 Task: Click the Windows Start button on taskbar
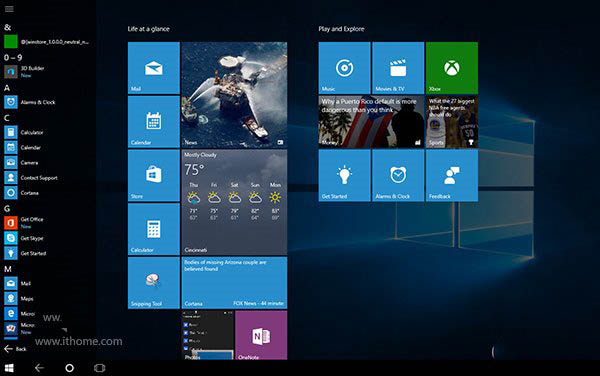pyautogui.click(x=9, y=368)
